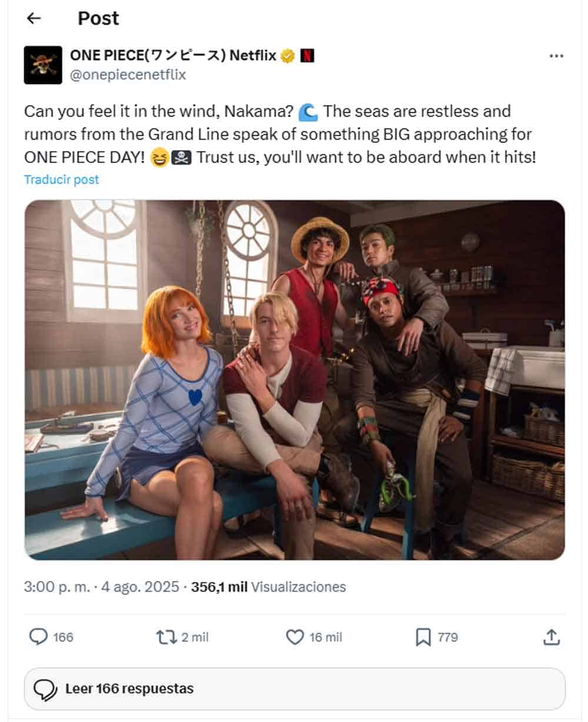Image resolution: width=588 pixels, height=722 pixels.
Task: Click the gold verified badge
Action: 288,56
